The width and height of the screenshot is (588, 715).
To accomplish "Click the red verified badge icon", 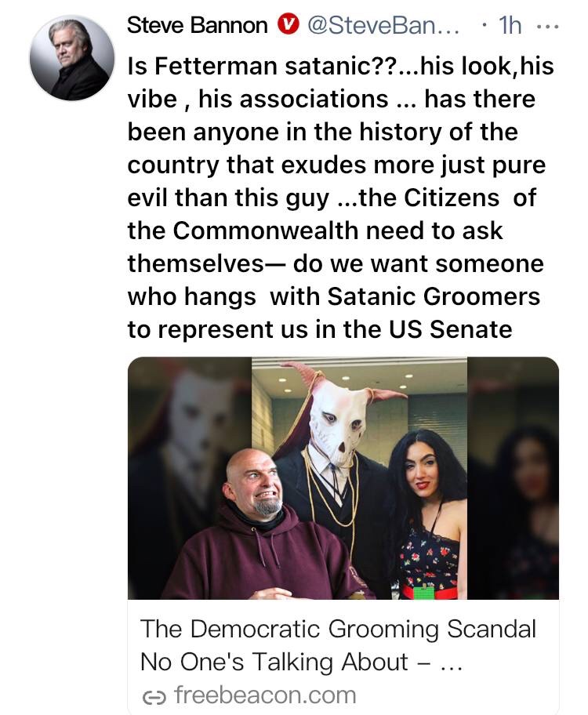I will pyautogui.click(x=289, y=24).
